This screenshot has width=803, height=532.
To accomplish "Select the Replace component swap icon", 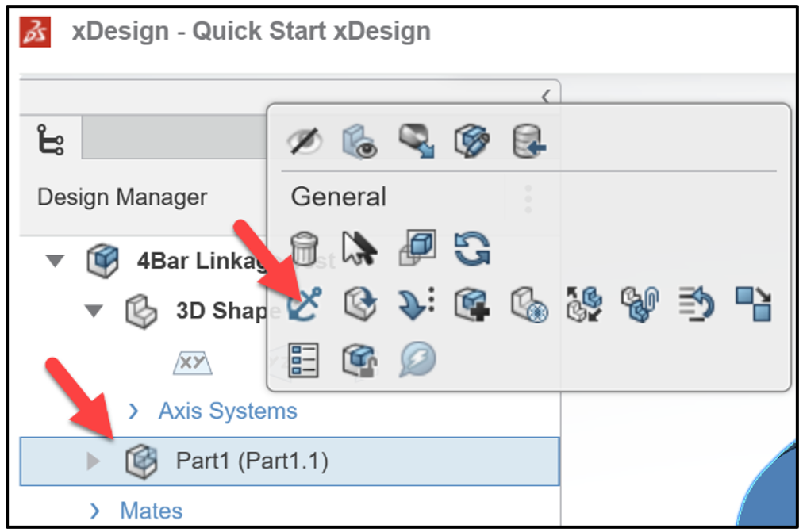I will 585,304.
